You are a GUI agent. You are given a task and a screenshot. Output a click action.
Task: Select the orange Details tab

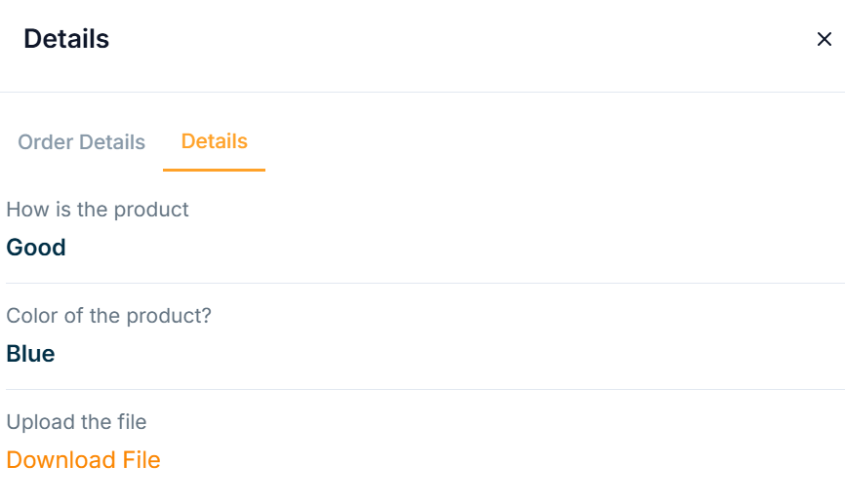214,141
